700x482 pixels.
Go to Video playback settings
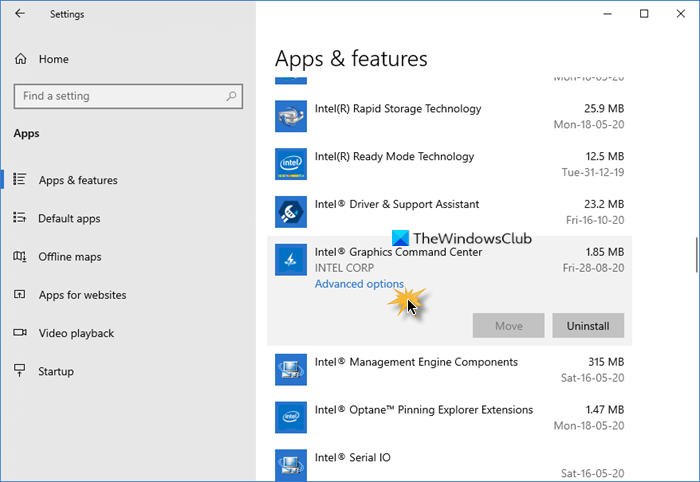tap(76, 333)
